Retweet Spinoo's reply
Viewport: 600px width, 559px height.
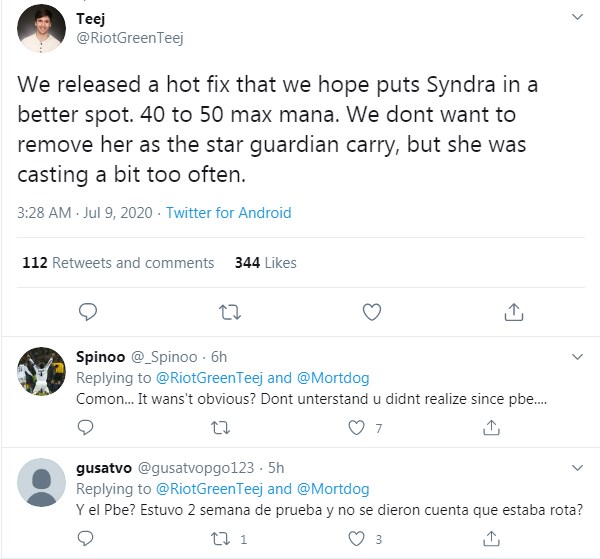219,428
